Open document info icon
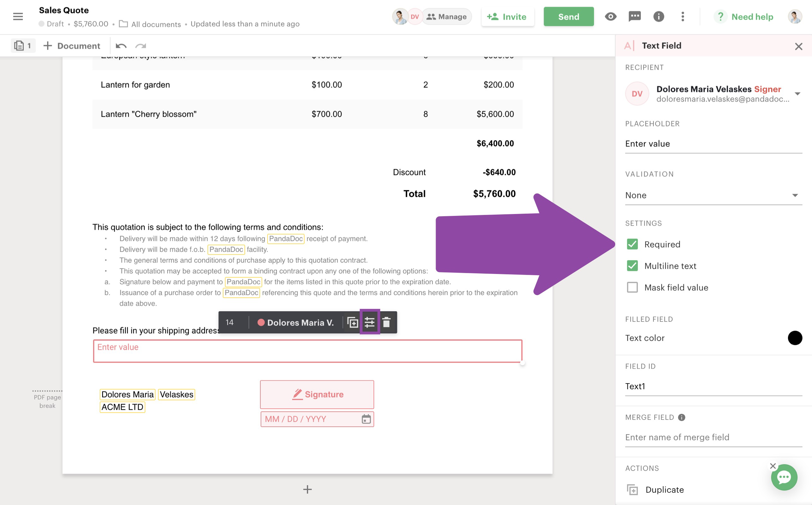 [x=658, y=16]
